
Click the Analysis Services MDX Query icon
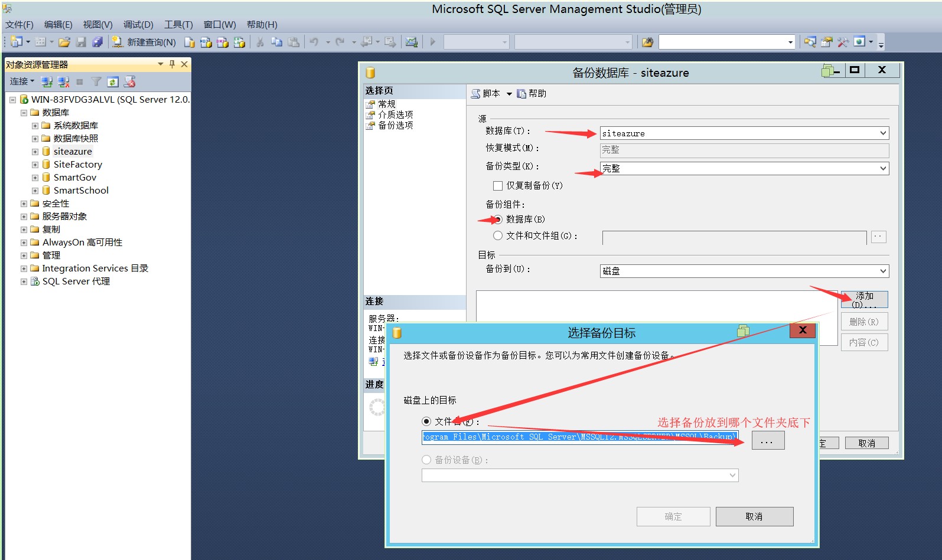coord(206,42)
